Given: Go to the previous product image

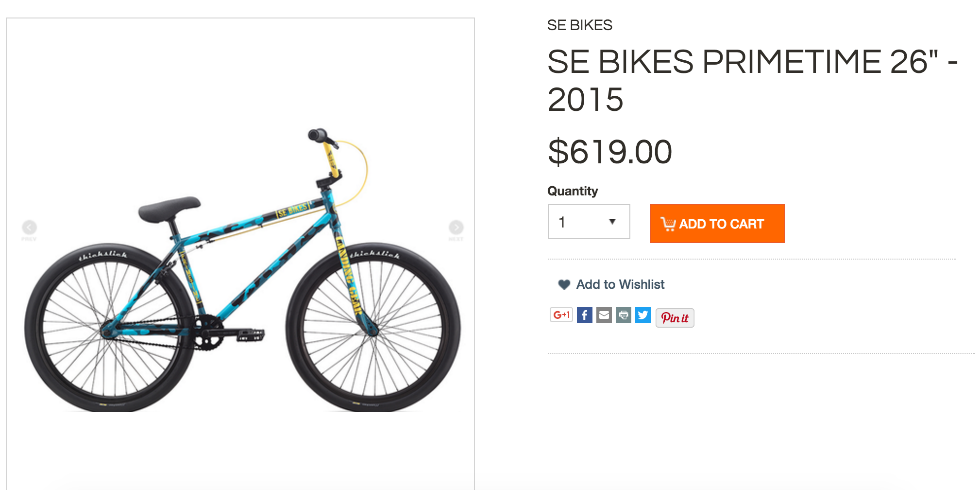Looking at the screenshot, I should 29,227.
